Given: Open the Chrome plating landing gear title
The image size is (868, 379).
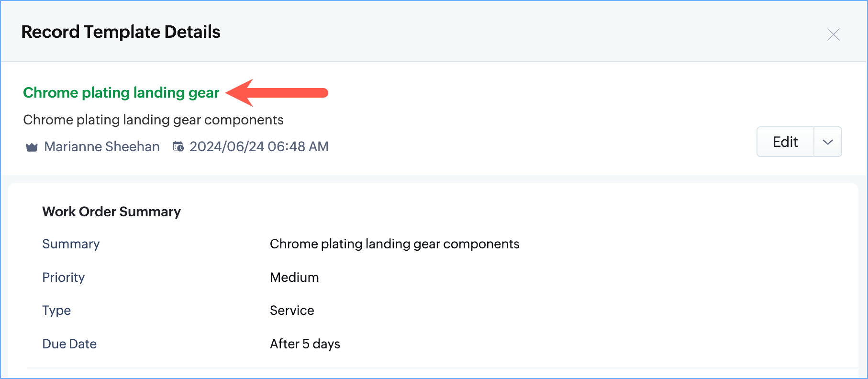Looking at the screenshot, I should tap(121, 92).
